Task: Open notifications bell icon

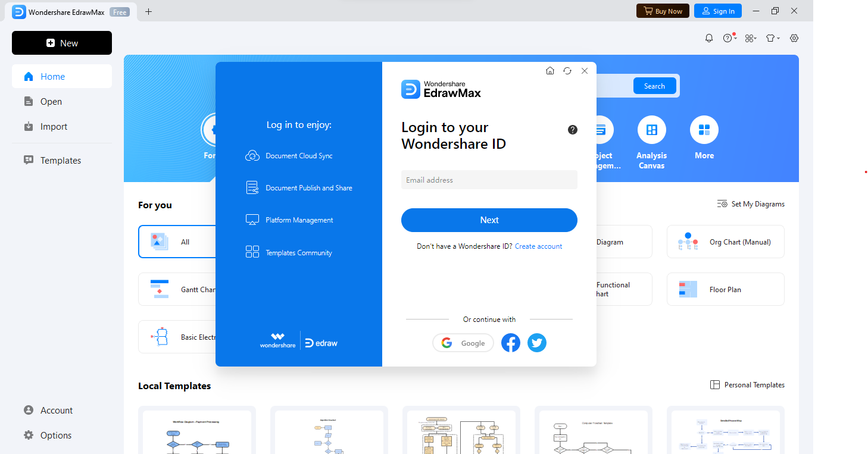Action: [x=708, y=38]
